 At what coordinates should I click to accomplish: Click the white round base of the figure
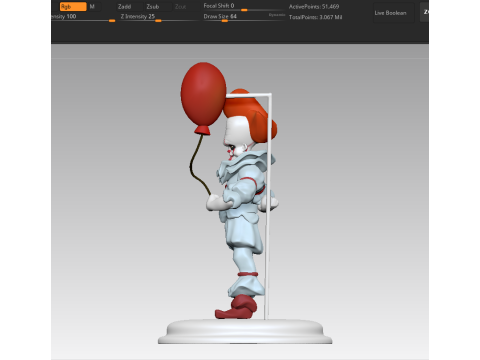(245, 331)
